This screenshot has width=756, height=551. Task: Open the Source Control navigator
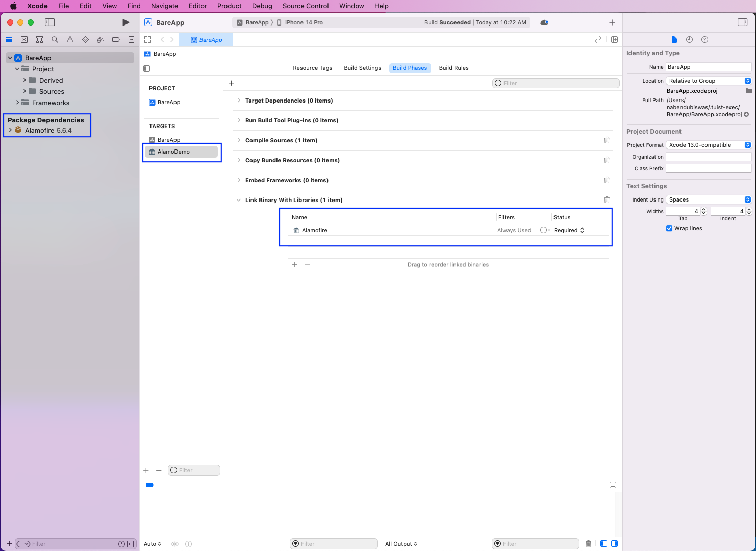(24, 40)
